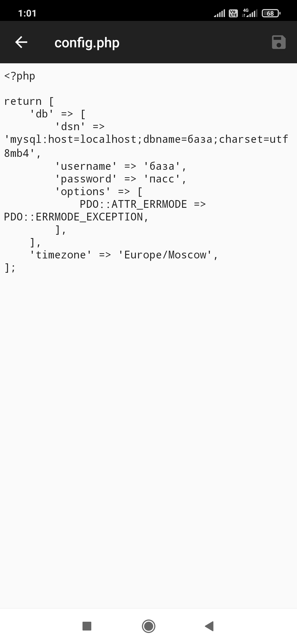The height and width of the screenshot is (644, 297).
Task: Tap the Android recent apps square
Action: 87,626
